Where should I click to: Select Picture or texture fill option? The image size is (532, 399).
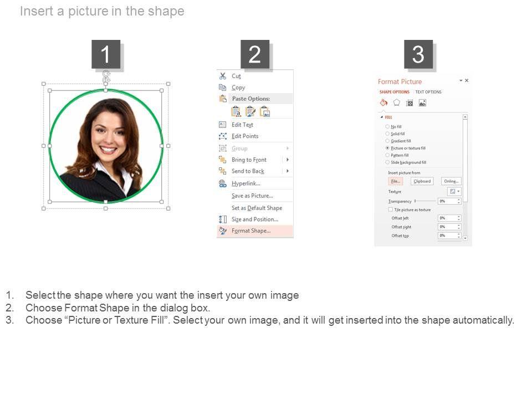[387, 148]
